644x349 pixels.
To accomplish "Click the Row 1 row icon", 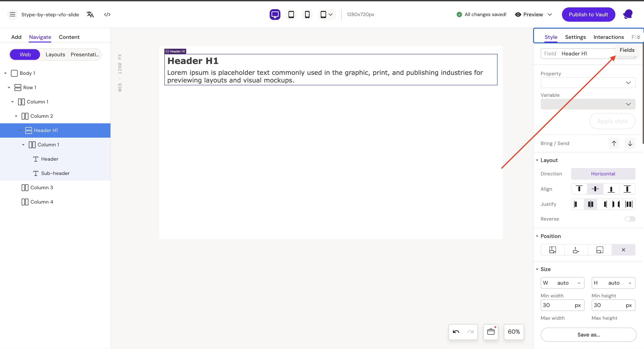I will click(x=18, y=87).
